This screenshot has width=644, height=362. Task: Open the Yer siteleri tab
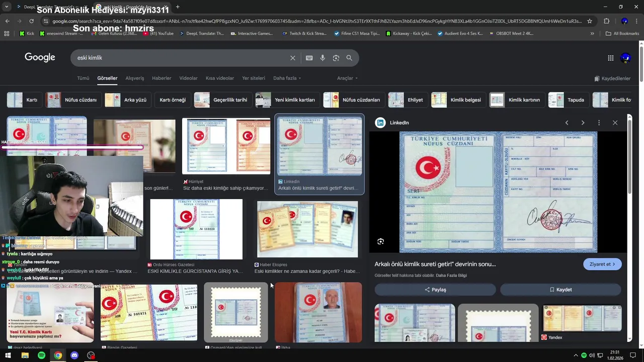[x=254, y=78]
